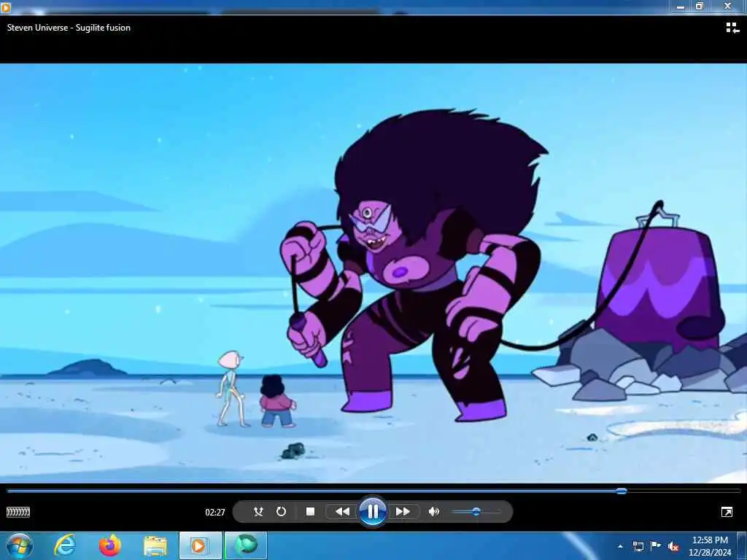The width and height of the screenshot is (747, 560).
Task: Restore down the Media Player window
Action: pyautogui.click(x=700, y=6)
